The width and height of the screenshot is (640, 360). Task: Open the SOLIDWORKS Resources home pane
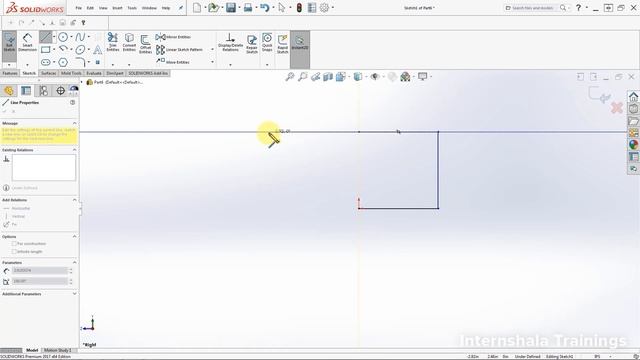coord(633,97)
